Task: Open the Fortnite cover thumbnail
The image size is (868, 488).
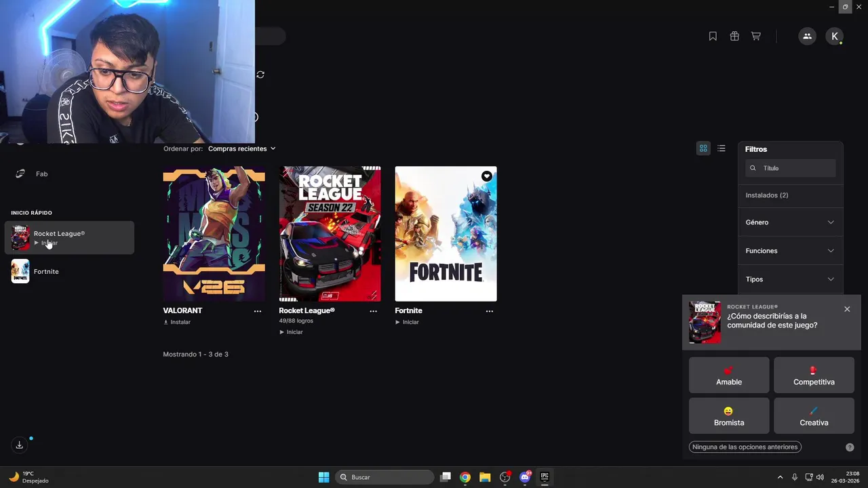Action: point(446,234)
